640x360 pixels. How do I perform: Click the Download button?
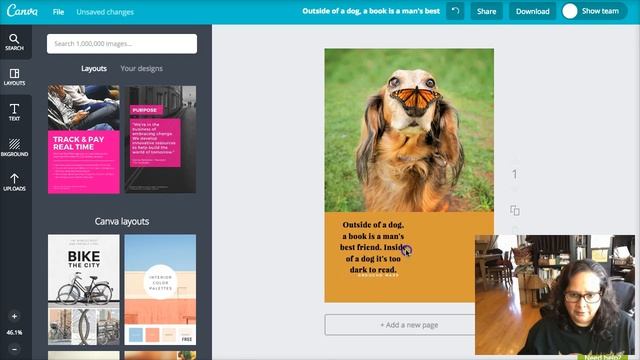coord(532,11)
